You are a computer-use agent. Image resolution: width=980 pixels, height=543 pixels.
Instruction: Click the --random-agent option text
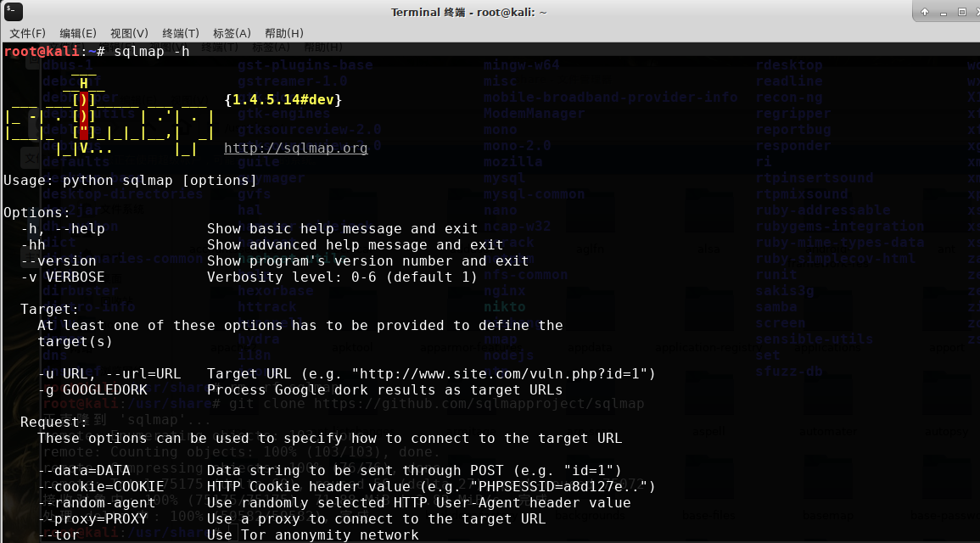(x=96, y=502)
